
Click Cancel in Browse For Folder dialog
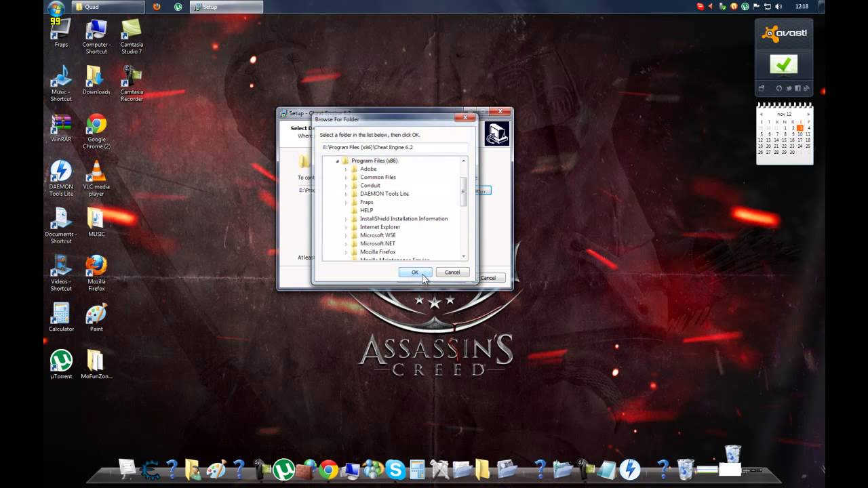click(x=452, y=272)
